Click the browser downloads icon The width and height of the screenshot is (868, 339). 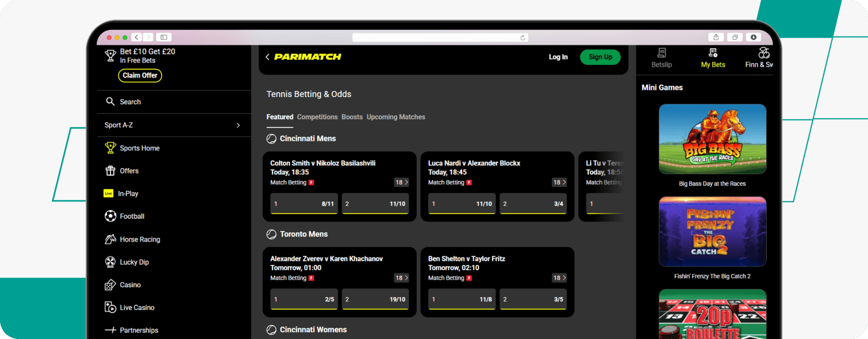(753, 37)
